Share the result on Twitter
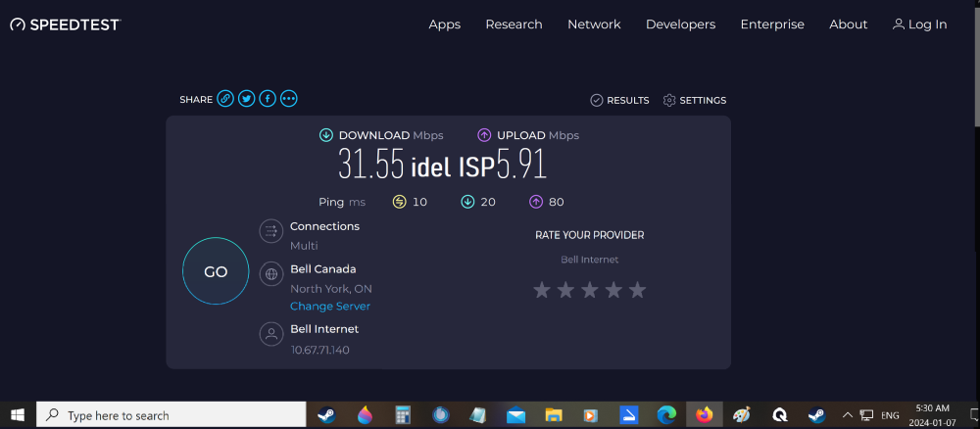Image resolution: width=980 pixels, height=429 pixels. [x=247, y=99]
